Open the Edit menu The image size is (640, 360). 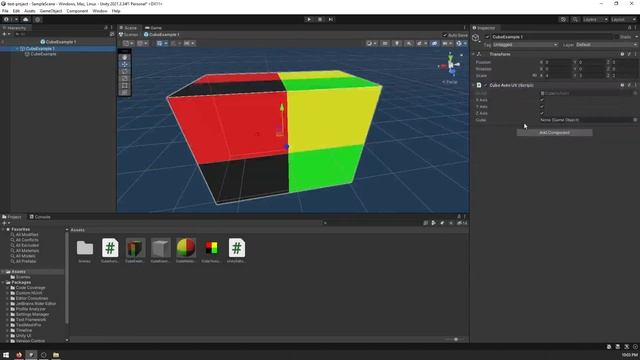(x=16, y=11)
